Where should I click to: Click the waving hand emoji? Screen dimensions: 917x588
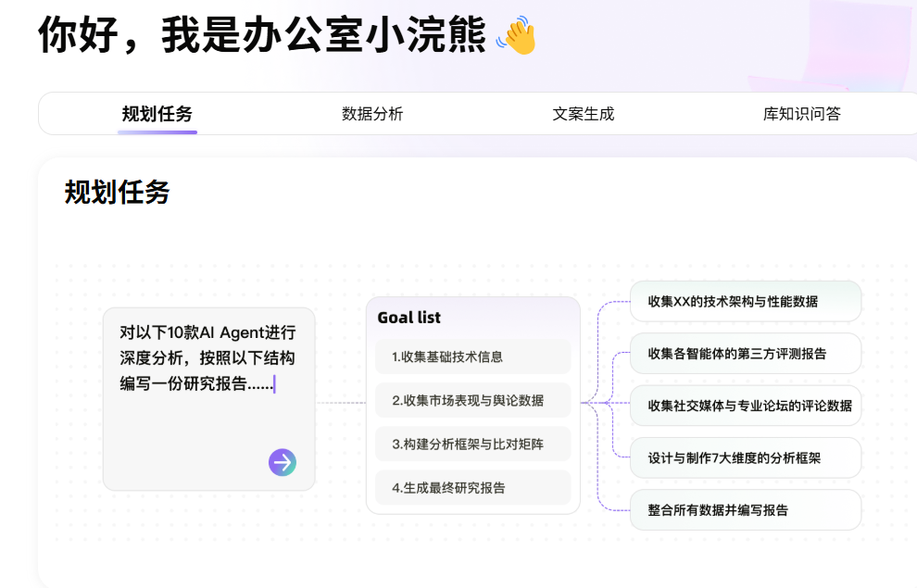(x=517, y=34)
